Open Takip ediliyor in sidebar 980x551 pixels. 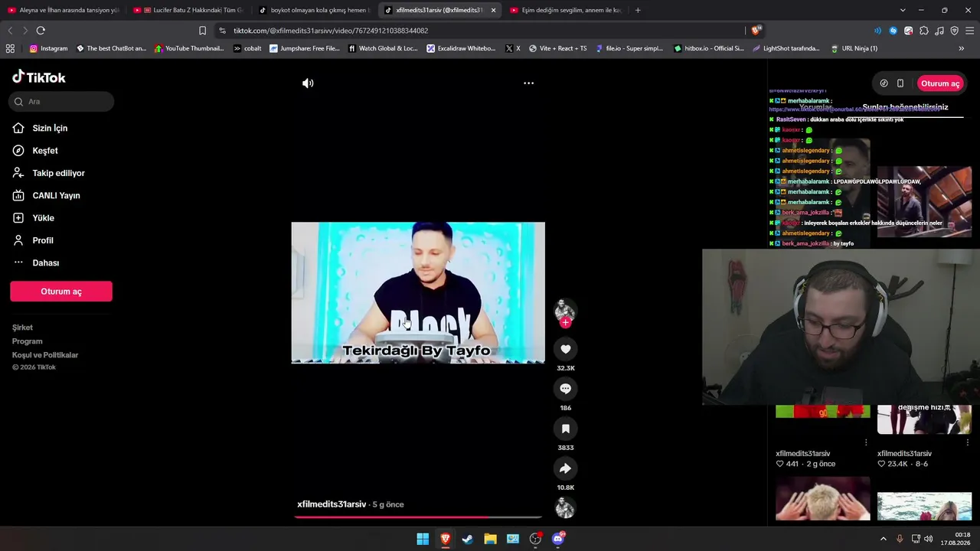[x=48, y=173]
